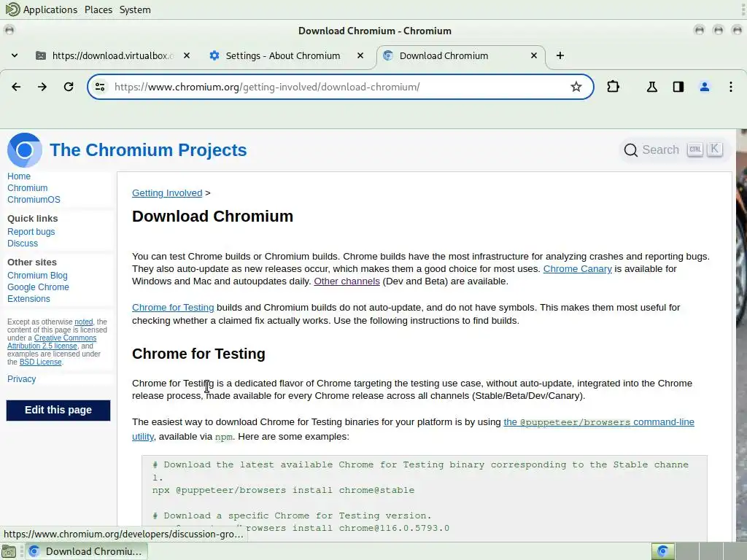Click the Chromium tray icon in bottom panel
This screenshot has height=560, width=747.
[x=662, y=551]
